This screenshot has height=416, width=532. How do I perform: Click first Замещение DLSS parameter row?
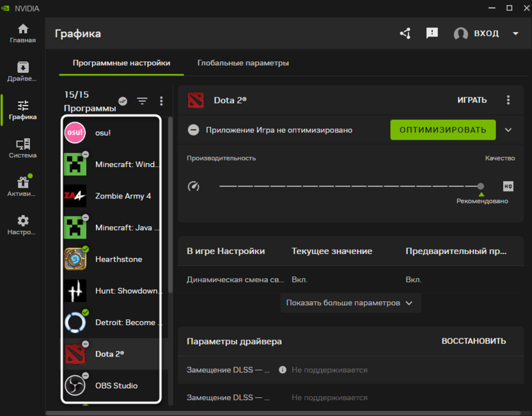[350, 370]
